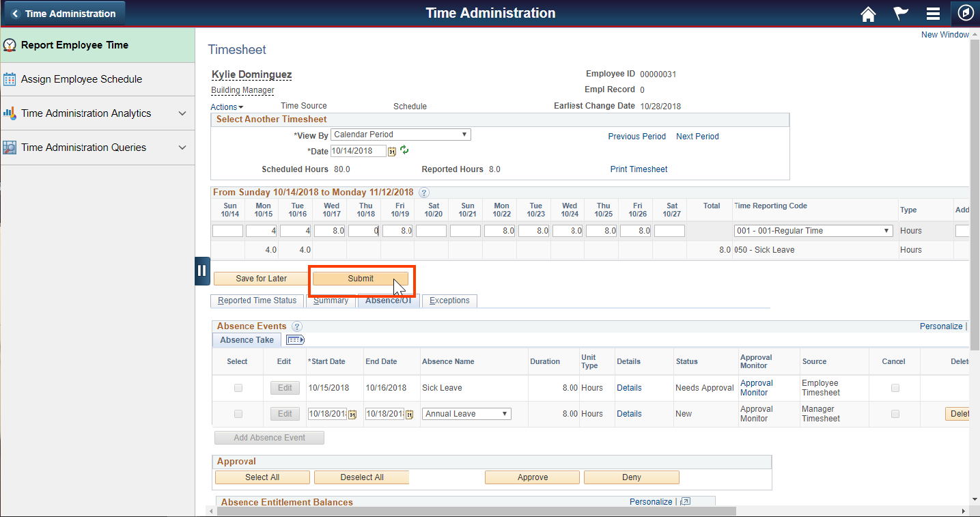The image size is (980, 517).
Task: Go to the Next Period
Action: [x=697, y=136]
